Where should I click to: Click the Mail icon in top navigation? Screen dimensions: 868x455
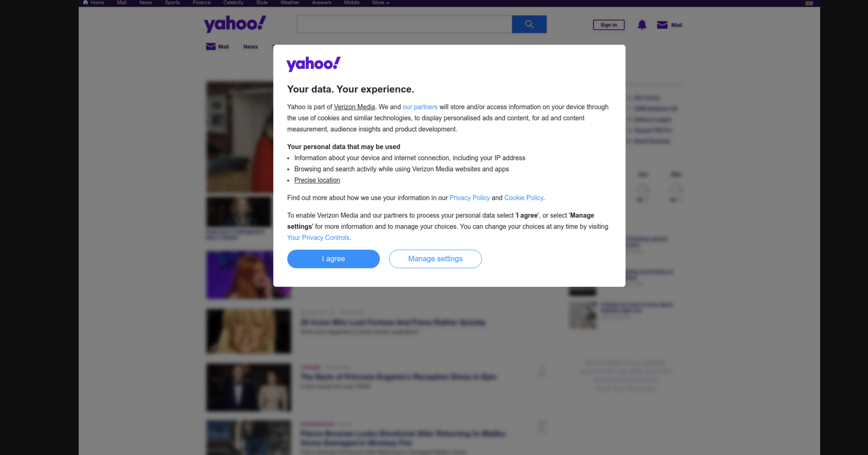121,2
